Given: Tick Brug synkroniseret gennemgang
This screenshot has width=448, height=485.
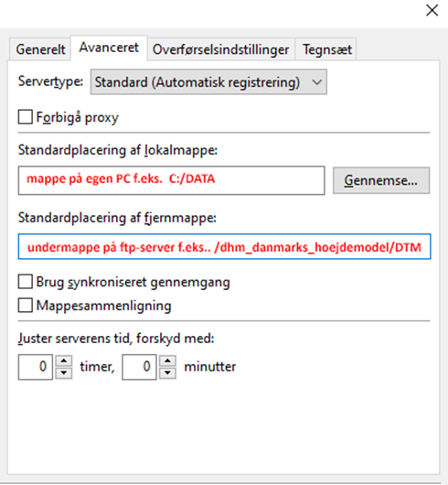Looking at the screenshot, I should click(x=26, y=282).
